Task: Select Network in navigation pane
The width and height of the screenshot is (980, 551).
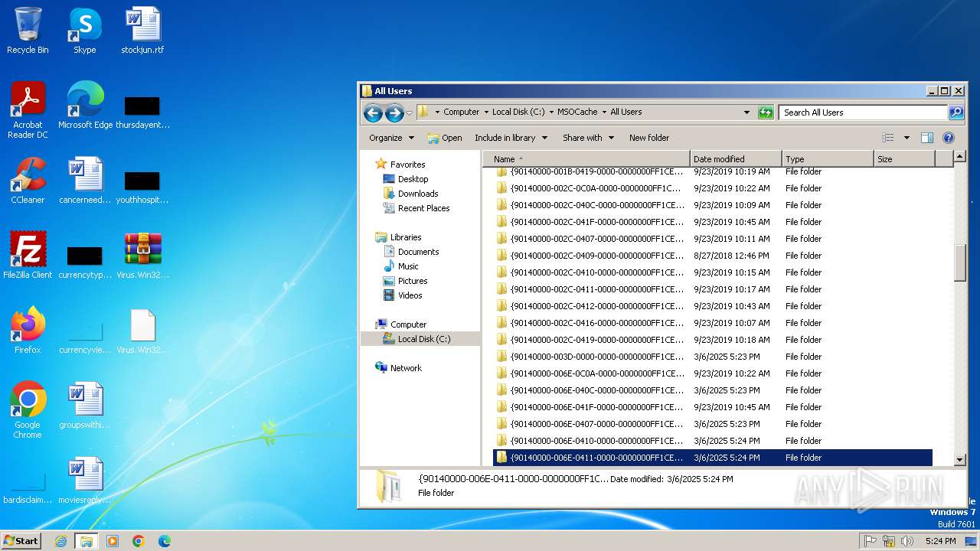Action: coord(399,368)
